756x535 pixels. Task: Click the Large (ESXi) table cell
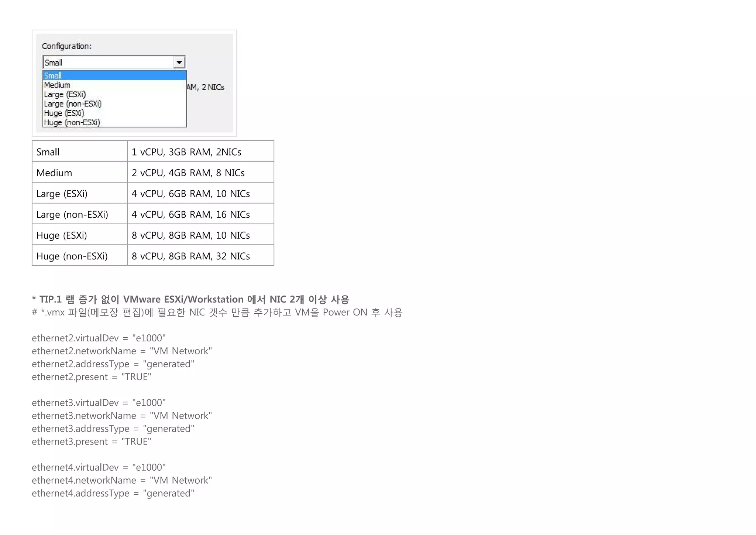pos(79,194)
